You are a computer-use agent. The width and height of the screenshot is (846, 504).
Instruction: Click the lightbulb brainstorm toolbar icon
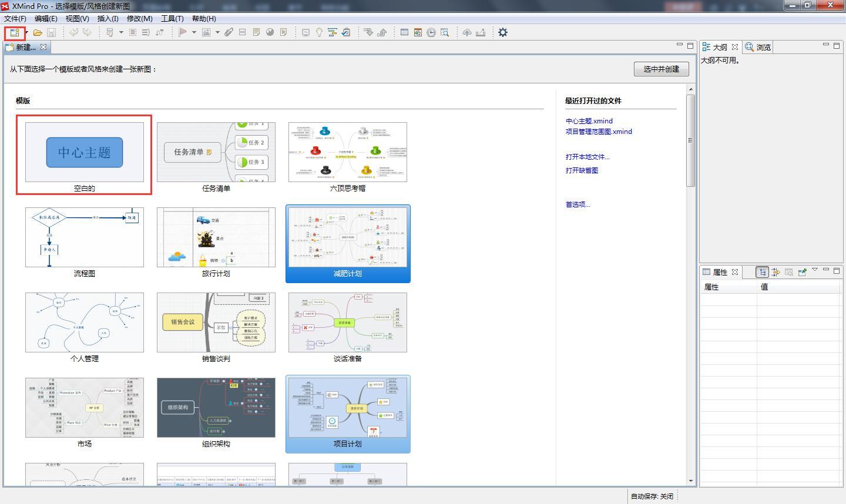[319, 33]
